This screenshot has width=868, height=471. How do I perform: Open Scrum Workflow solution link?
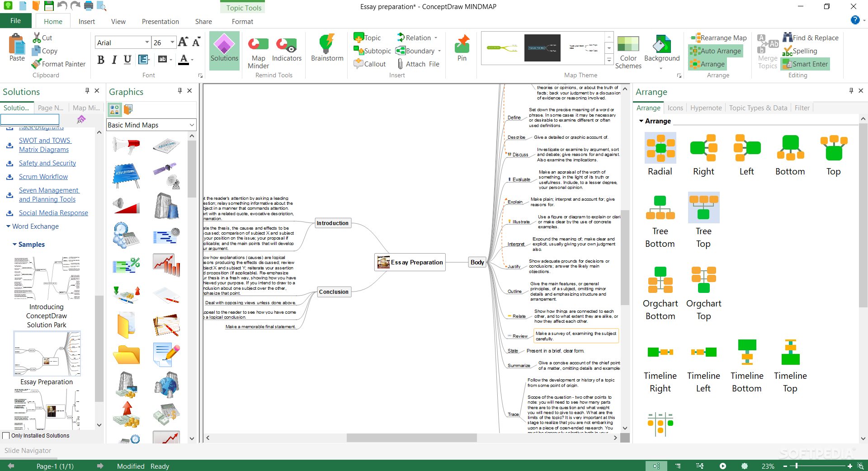pyautogui.click(x=43, y=177)
